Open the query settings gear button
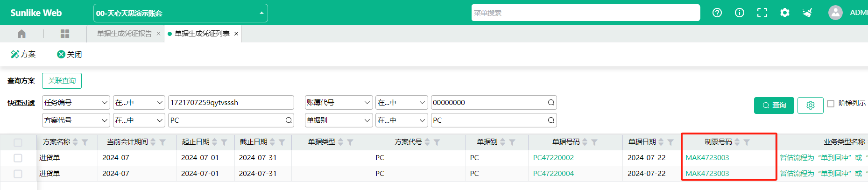Image resolution: width=868 pixels, height=190 pixels. tap(810, 106)
